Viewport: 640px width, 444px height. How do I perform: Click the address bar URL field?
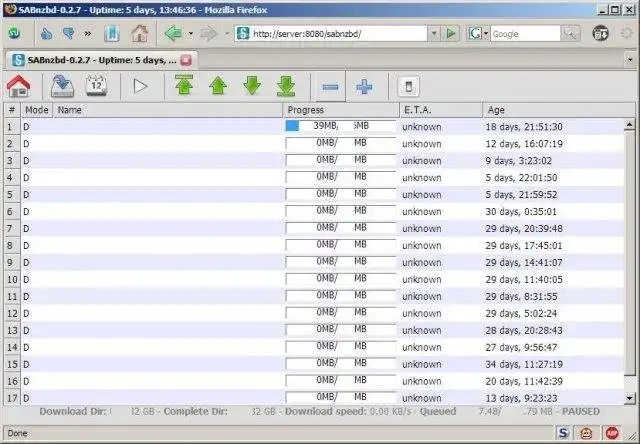[x=331, y=34]
